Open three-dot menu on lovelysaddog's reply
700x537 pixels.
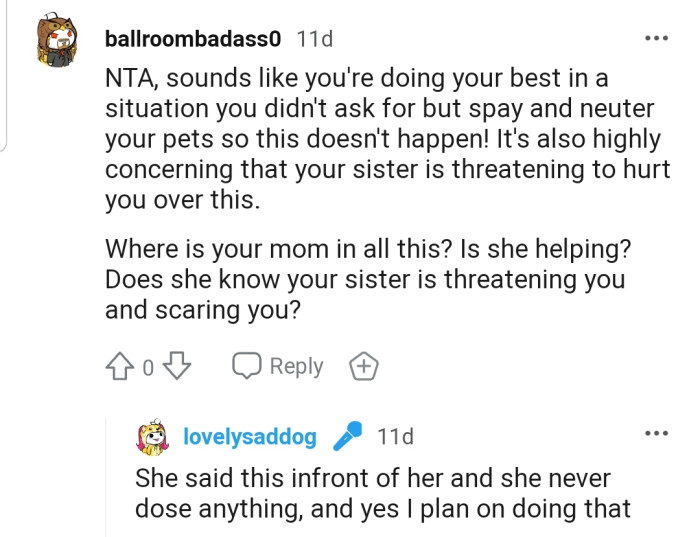pos(656,433)
